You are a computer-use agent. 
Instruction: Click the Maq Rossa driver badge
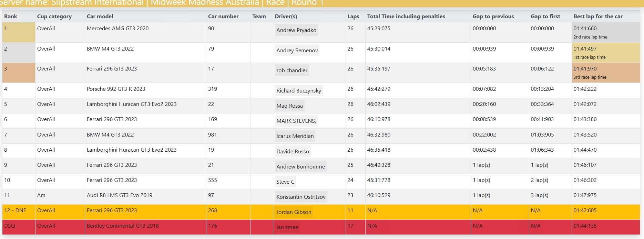click(289, 106)
